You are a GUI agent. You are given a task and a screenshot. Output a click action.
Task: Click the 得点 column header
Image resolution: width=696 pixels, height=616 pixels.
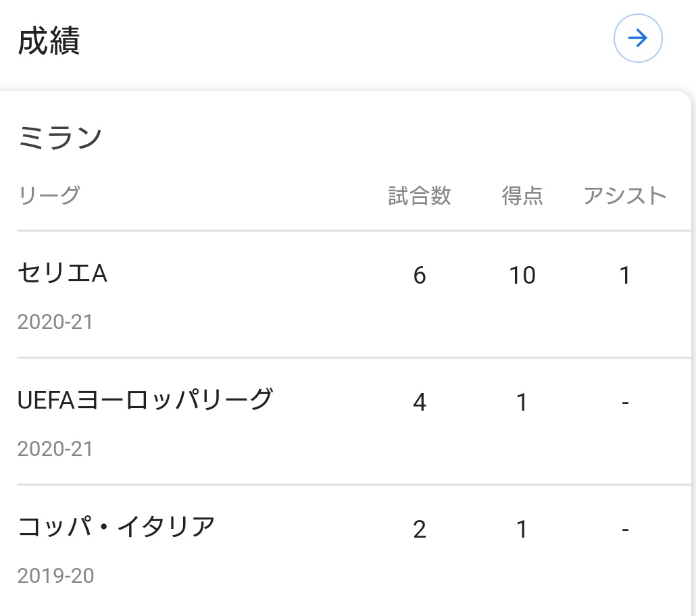pyautogui.click(x=522, y=195)
